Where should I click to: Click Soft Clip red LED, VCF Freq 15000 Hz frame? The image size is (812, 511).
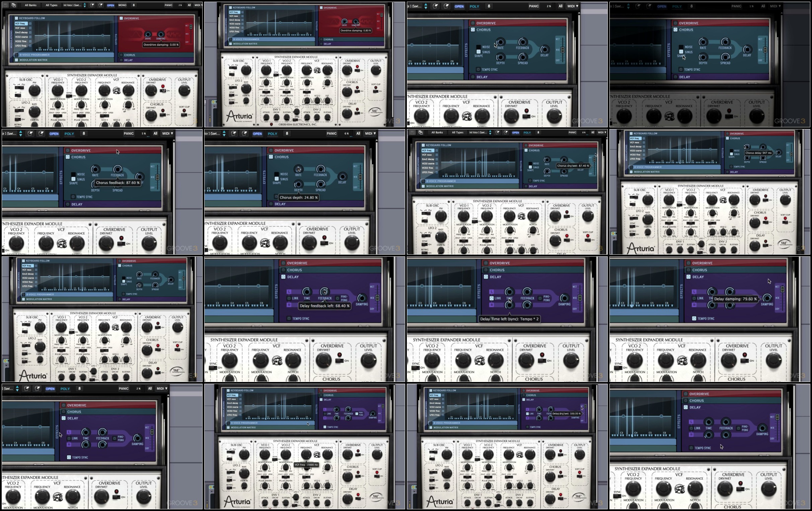[x=377, y=472]
